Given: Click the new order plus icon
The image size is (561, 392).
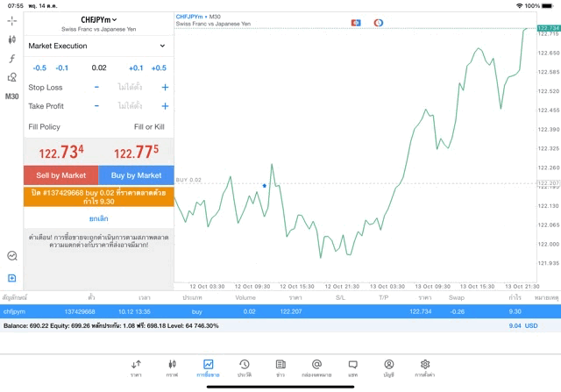Looking at the screenshot, I should click(x=11, y=278).
